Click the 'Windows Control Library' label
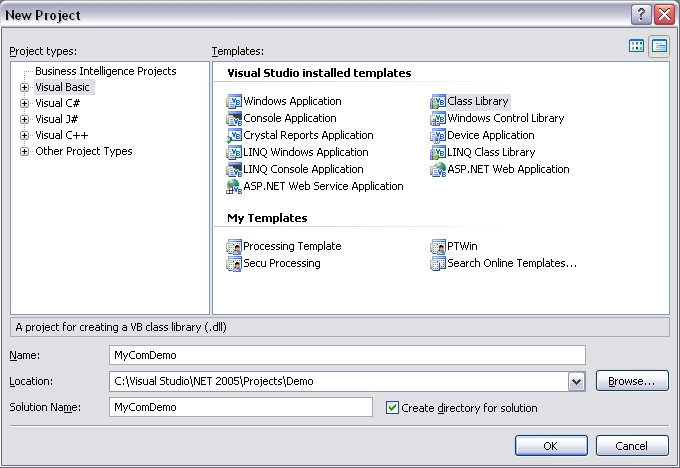The width and height of the screenshot is (680, 468). tap(506, 118)
